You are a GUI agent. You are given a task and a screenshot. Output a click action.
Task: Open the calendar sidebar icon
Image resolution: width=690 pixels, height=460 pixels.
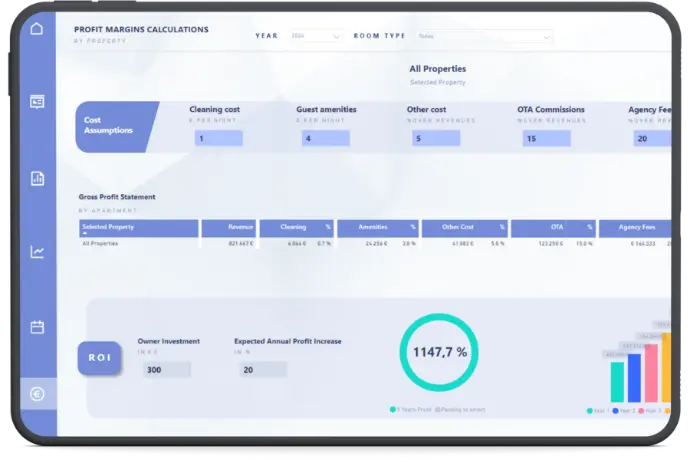[37, 327]
